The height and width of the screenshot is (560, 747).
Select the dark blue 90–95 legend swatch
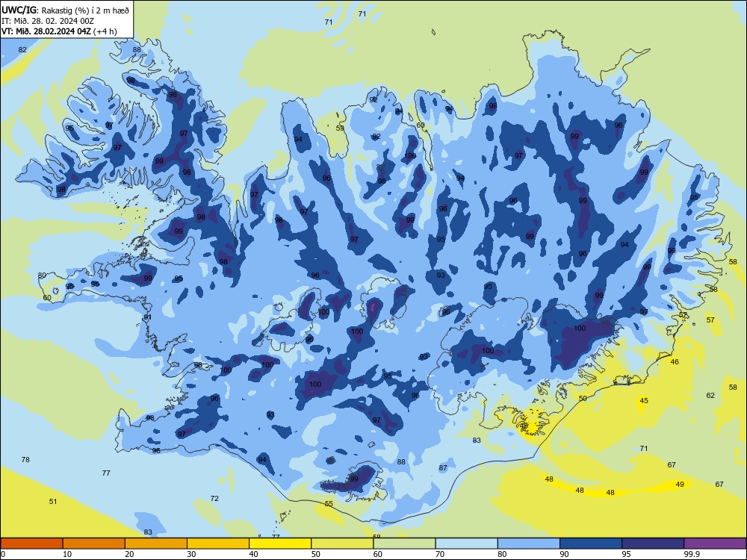click(591, 544)
